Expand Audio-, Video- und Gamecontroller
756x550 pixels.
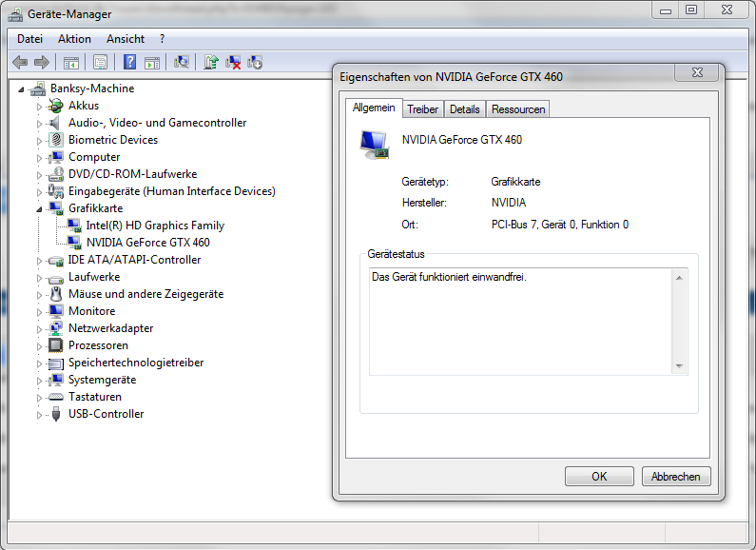(x=40, y=124)
